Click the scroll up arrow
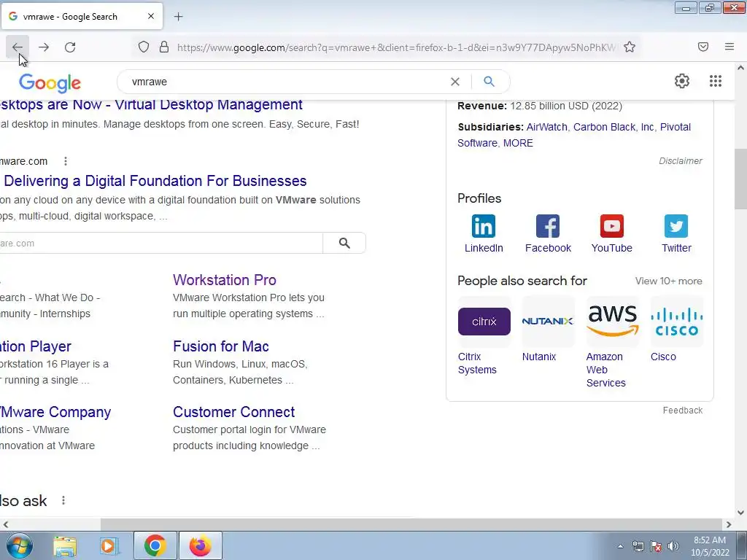 (740, 68)
